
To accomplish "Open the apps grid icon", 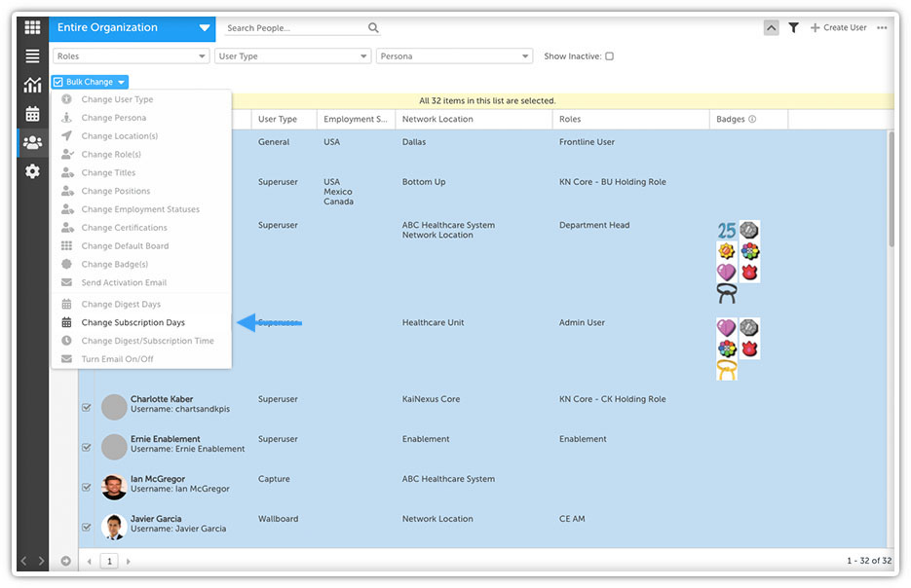I will 32,27.
